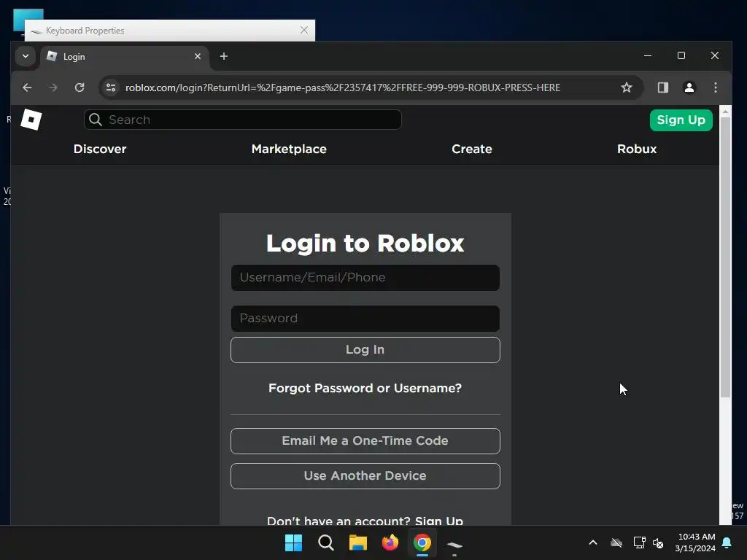Click the Roblox Search box
Viewport: 747px width, 560px height.
point(243,120)
